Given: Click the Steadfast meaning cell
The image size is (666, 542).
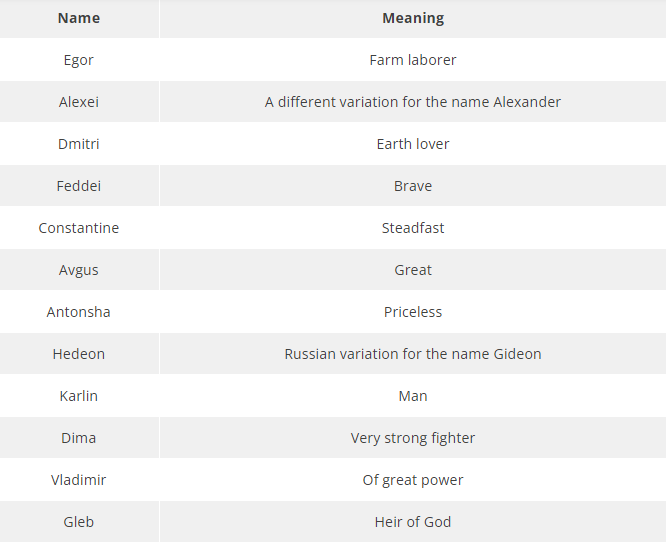Looking at the screenshot, I should pyautogui.click(x=413, y=228).
